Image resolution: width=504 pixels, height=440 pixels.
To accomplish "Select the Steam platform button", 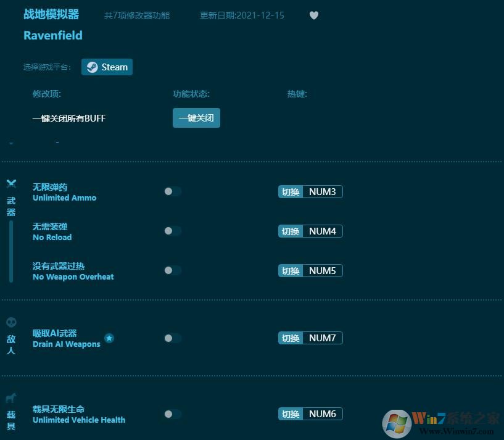I will (107, 67).
